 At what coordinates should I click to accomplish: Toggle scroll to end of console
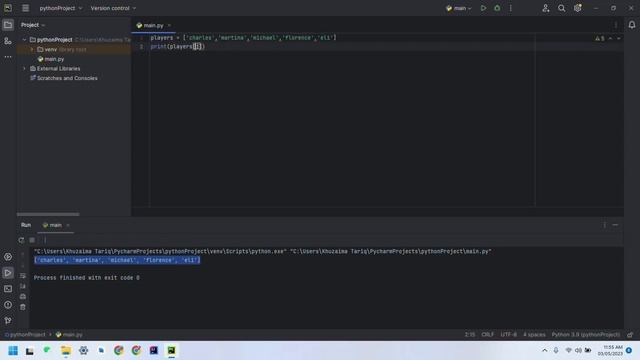pos(23,286)
